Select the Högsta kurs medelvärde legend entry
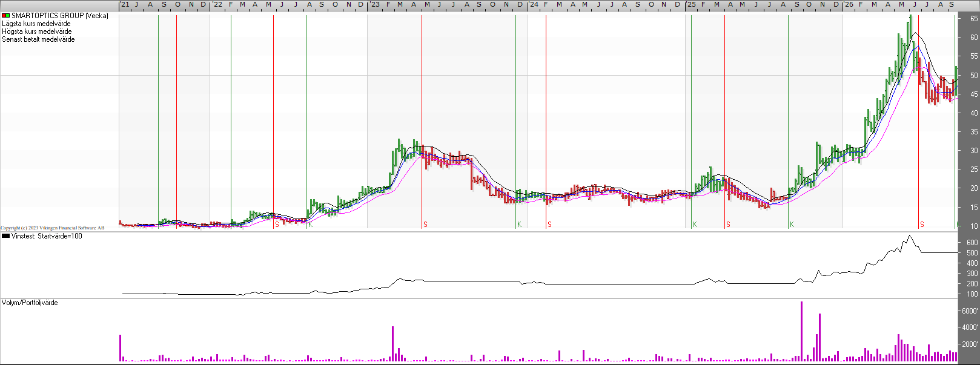The image size is (980, 365). point(37,31)
